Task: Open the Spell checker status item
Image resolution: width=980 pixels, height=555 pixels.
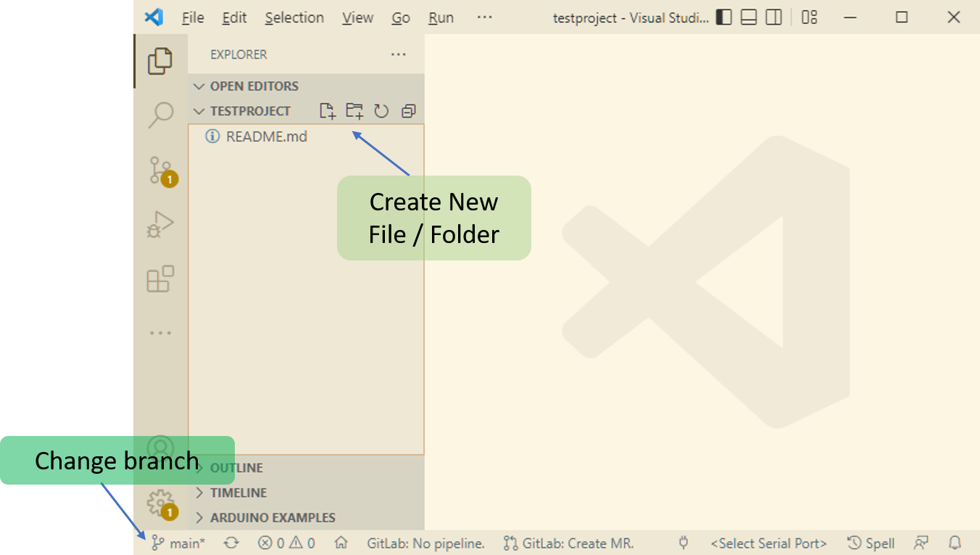Action: (870, 543)
